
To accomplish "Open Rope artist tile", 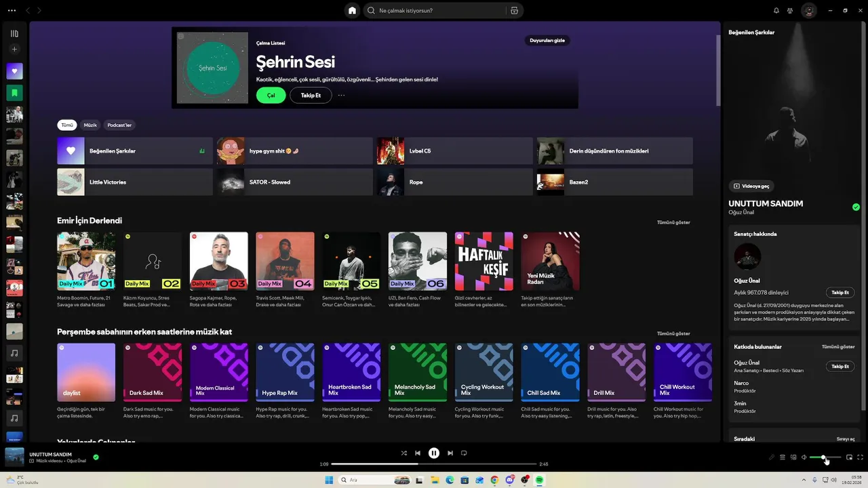I will point(455,182).
